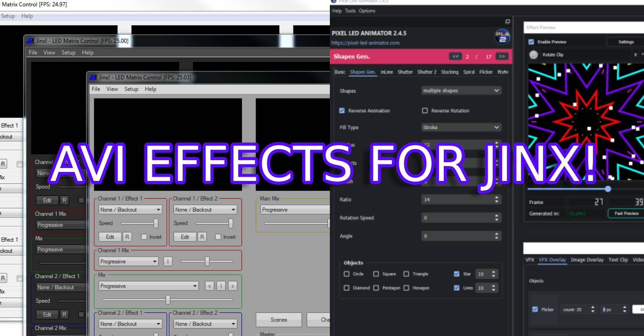Open the Mix Progressive dropdown in front Jinx window

[x=149, y=286]
